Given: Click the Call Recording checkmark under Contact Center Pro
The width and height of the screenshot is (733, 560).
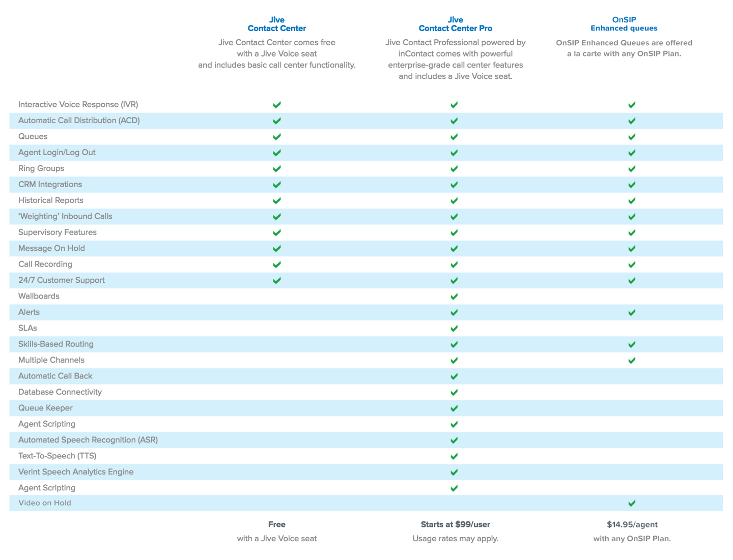Looking at the screenshot, I should click(454, 264).
